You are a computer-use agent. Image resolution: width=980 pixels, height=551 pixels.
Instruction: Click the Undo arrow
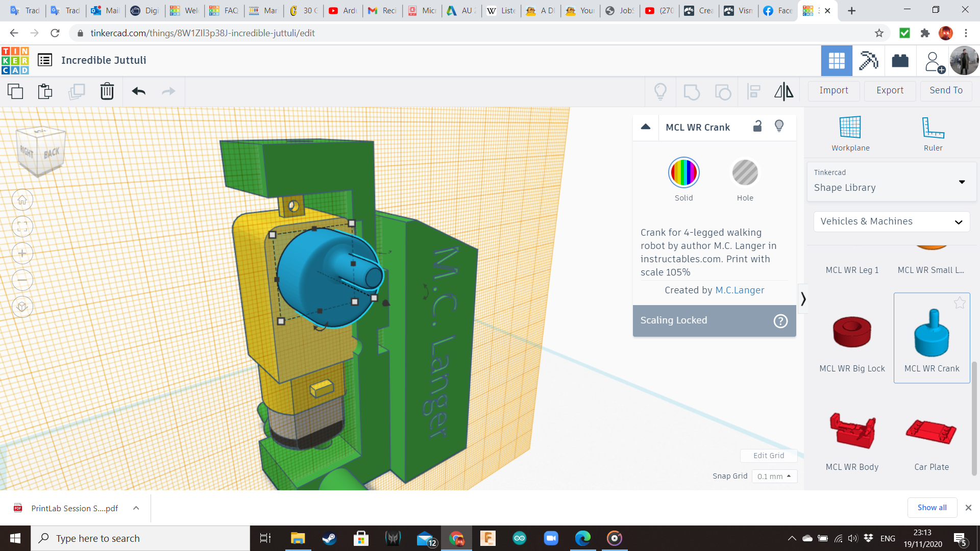pos(138,92)
